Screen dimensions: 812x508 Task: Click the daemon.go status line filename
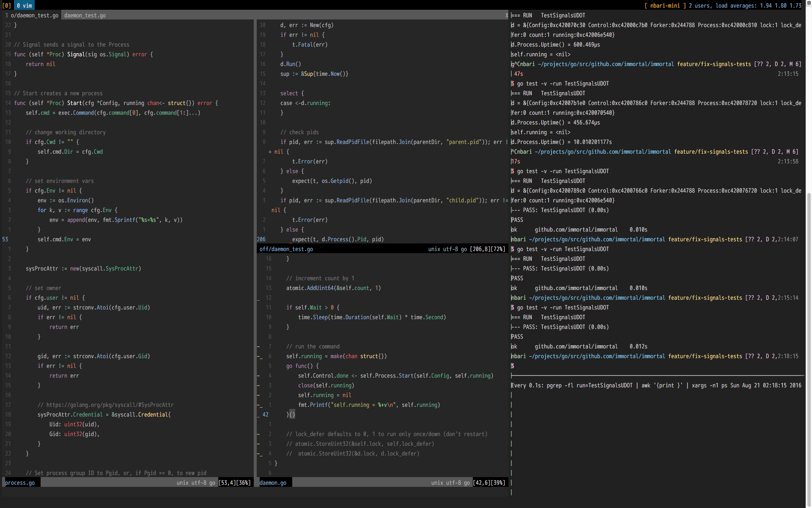(273, 483)
